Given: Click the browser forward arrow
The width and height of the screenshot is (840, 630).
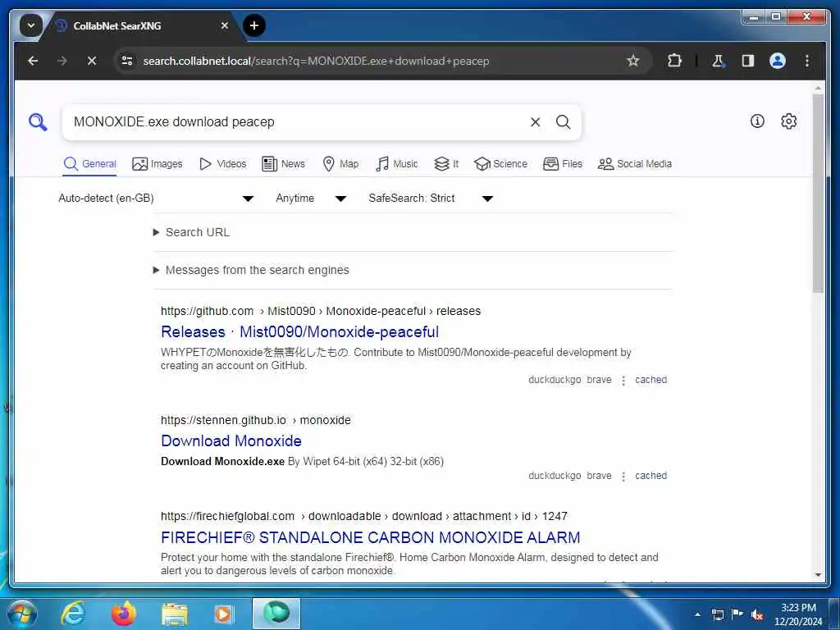Looking at the screenshot, I should [x=62, y=61].
